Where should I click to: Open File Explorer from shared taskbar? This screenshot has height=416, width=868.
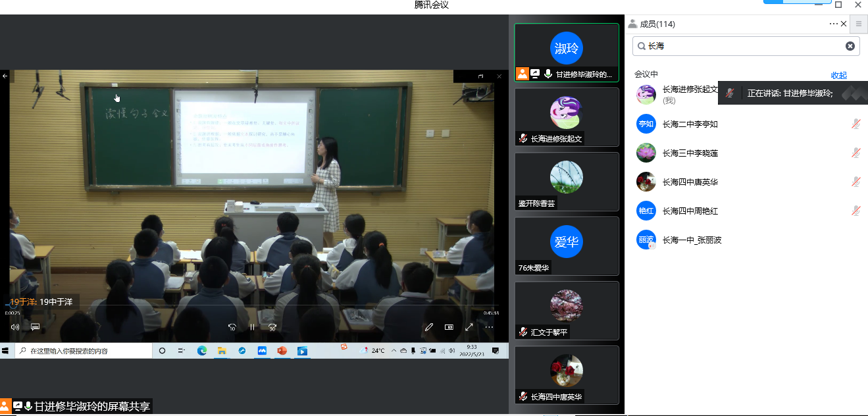(222, 351)
